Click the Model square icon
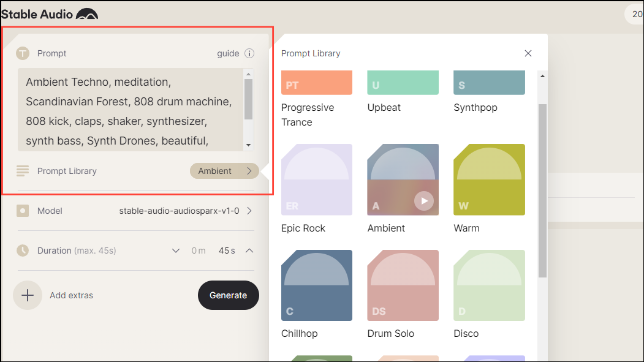644x362 pixels. point(22,211)
